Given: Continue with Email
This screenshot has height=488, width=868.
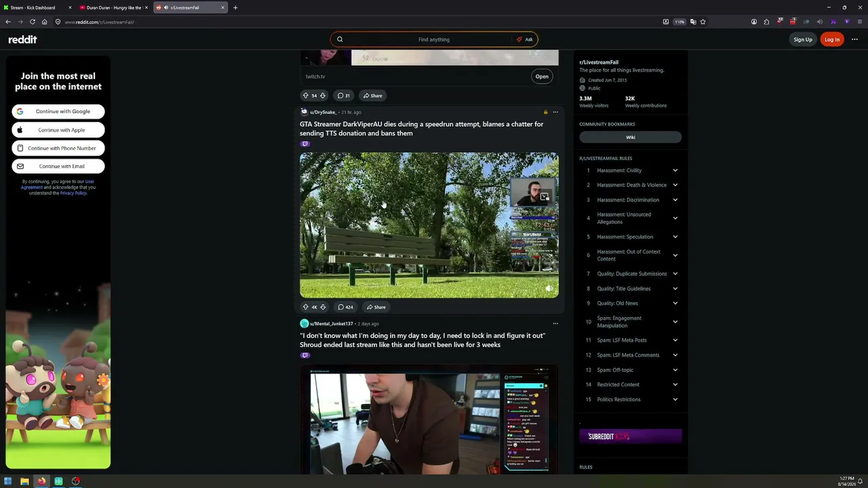Looking at the screenshot, I should point(58,166).
